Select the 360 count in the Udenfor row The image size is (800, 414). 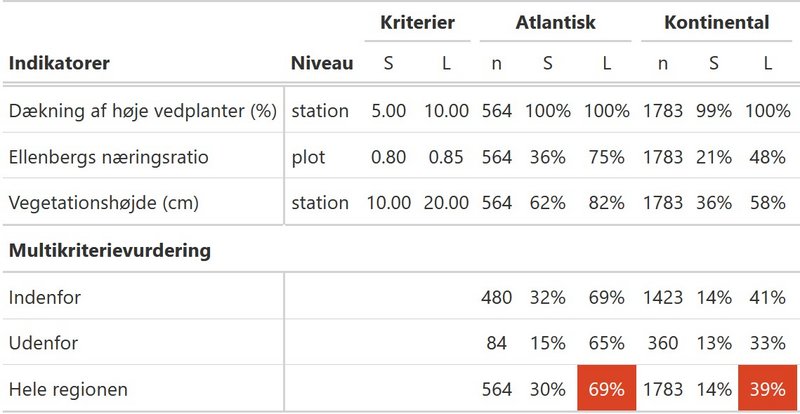point(663,343)
